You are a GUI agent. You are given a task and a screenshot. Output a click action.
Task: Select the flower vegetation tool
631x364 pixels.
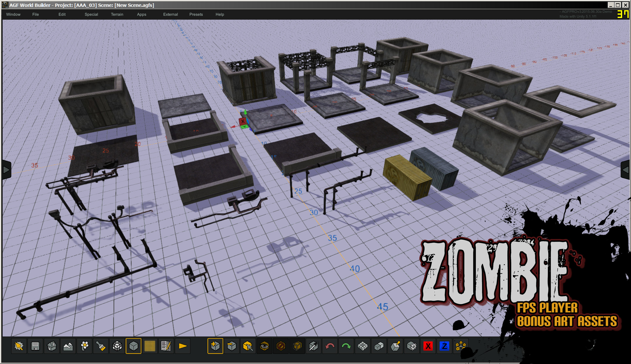point(84,346)
